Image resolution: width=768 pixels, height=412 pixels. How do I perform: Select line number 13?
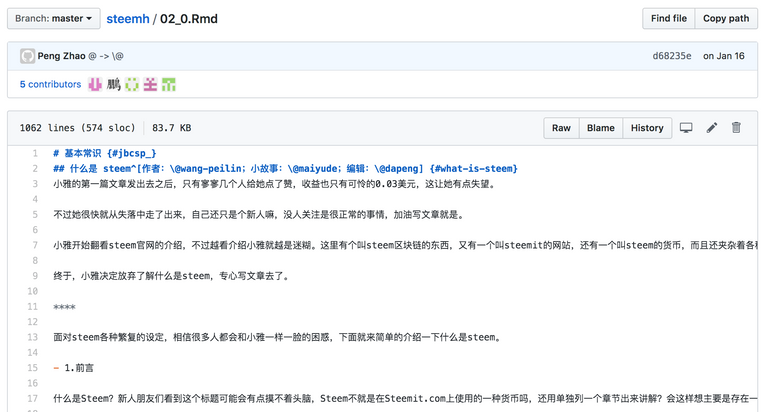coord(32,337)
